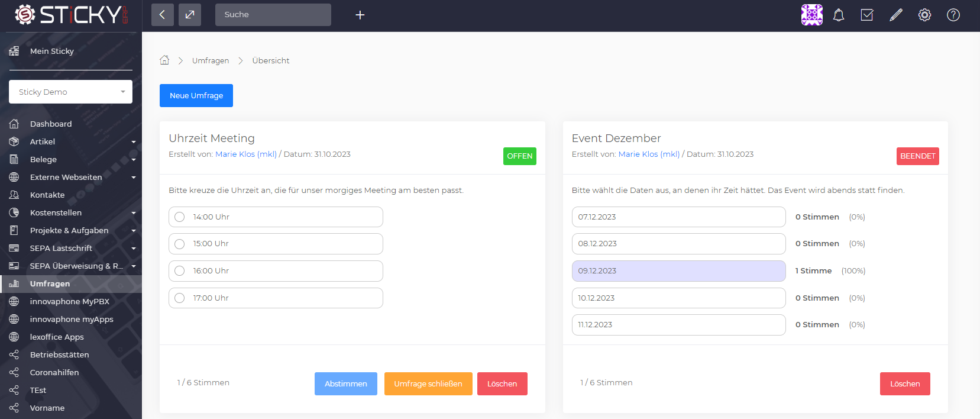Open settings gear icon

(x=924, y=15)
